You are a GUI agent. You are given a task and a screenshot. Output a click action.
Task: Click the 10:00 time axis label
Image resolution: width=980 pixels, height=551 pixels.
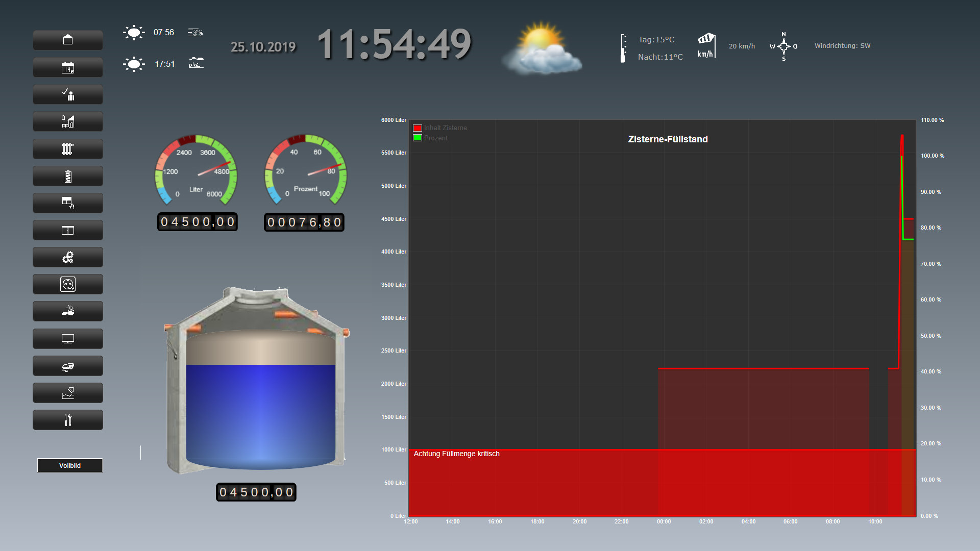875,521
